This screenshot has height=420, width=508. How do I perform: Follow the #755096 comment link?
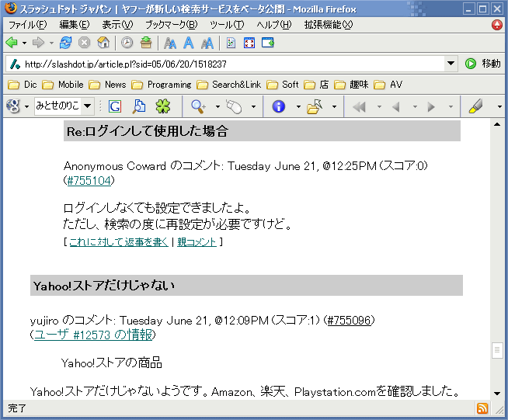(350, 321)
